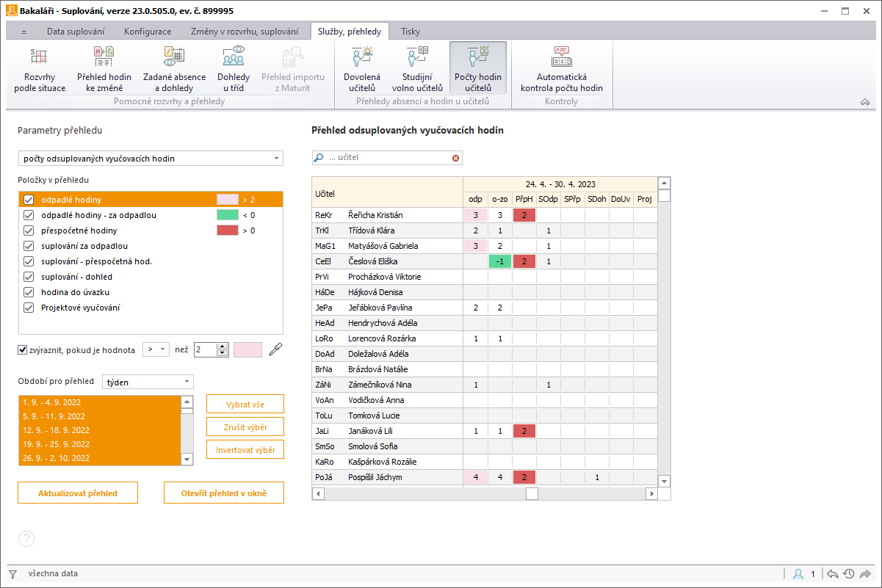Switch to the Tisky tab
Image resolution: width=882 pixels, height=588 pixels.
[411, 32]
